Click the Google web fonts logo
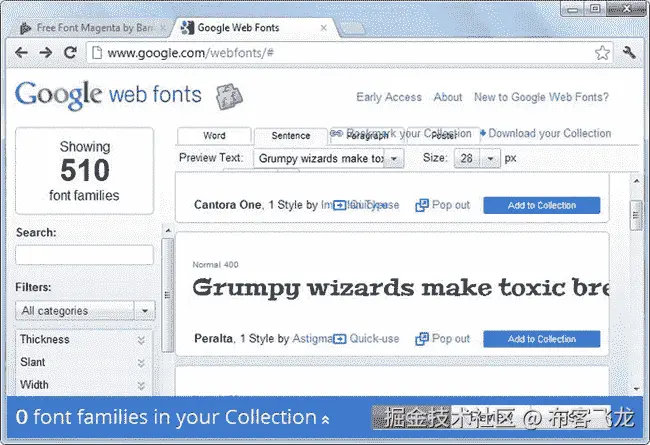The image size is (650, 445). pyautogui.click(x=108, y=95)
